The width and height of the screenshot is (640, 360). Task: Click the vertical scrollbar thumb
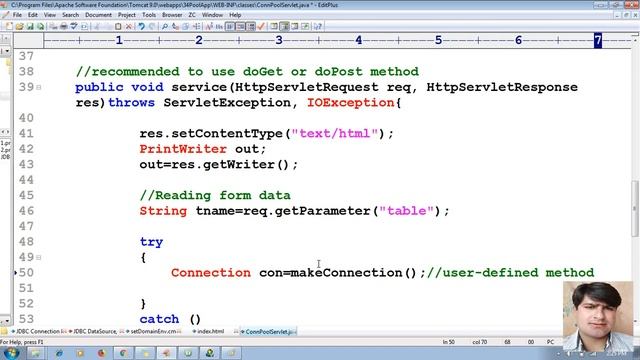(x=635, y=208)
